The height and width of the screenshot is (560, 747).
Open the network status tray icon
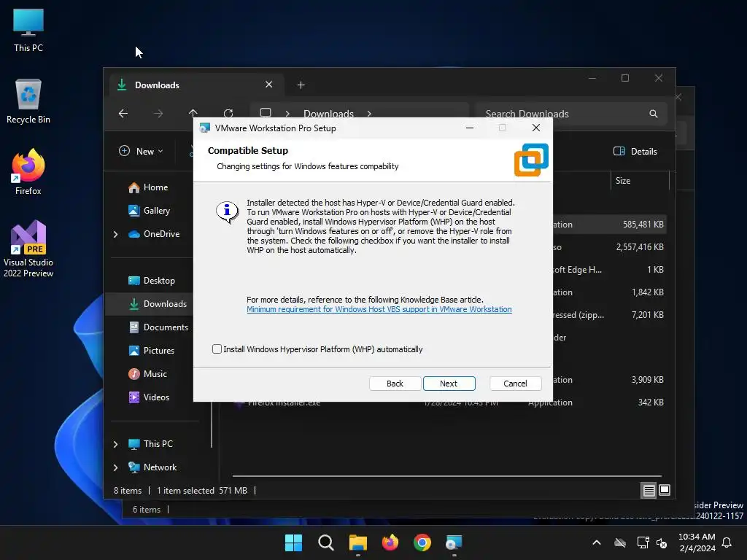coord(643,542)
